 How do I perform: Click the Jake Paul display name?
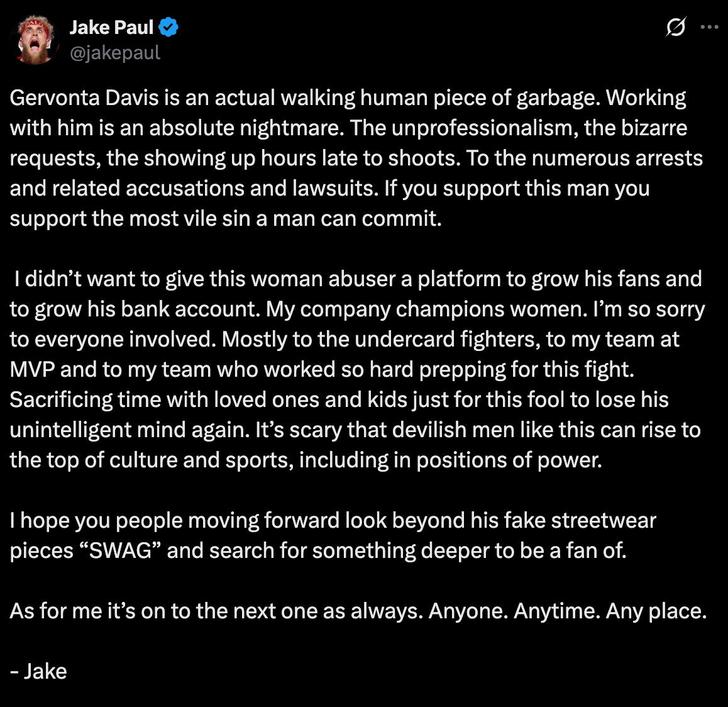point(111,27)
